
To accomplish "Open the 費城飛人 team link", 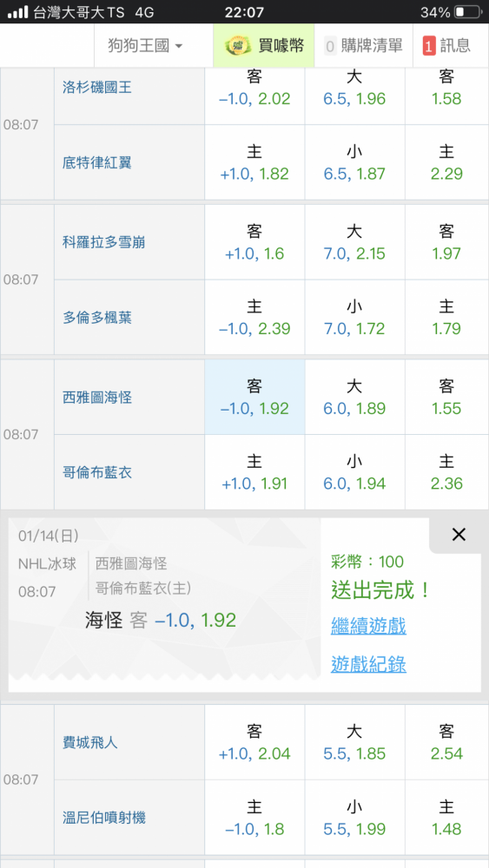I will 90,742.
